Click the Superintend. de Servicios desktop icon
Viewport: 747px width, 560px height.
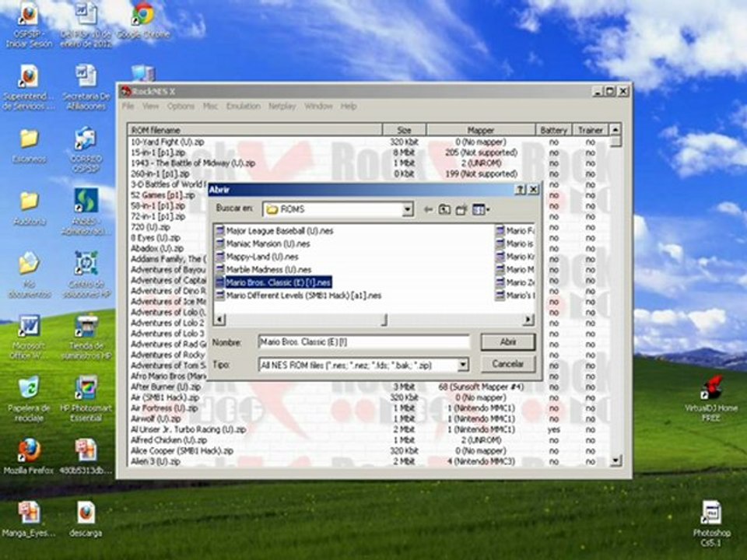29,87
